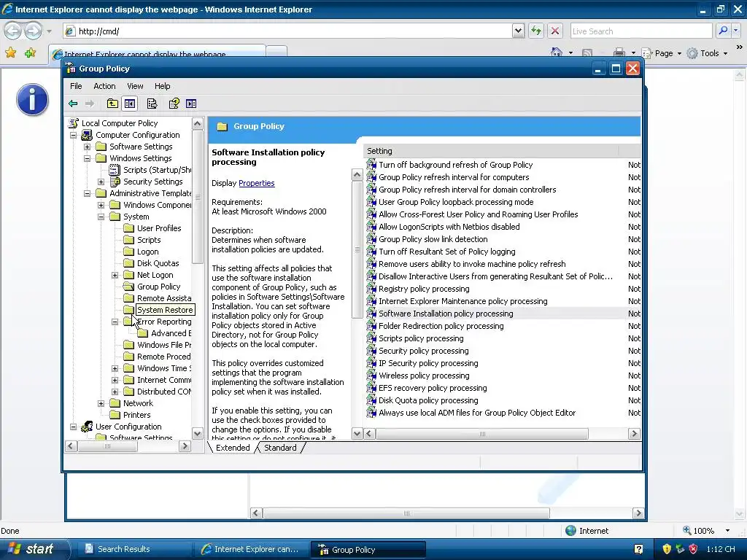The image size is (747, 560).
Task: Collapse the Administrative Templates node
Action: tap(88, 193)
